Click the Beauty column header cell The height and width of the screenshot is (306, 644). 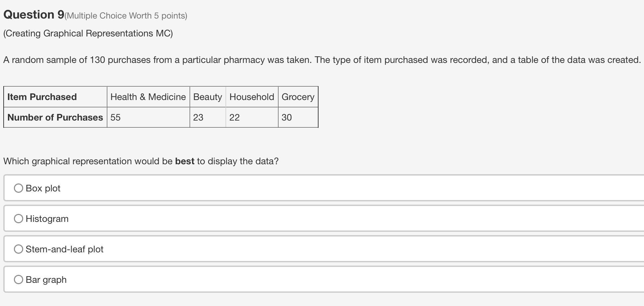(x=208, y=97)
